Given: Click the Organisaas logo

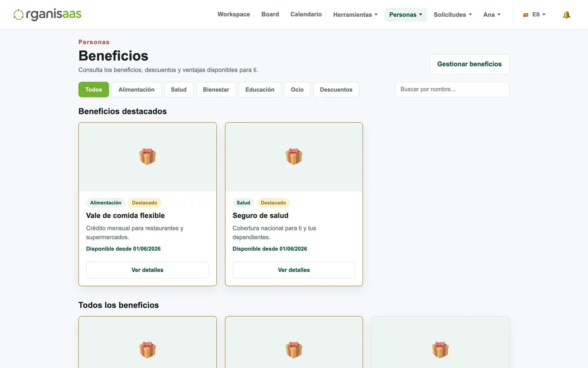Looking at the screenshot, I should (47, 14).
